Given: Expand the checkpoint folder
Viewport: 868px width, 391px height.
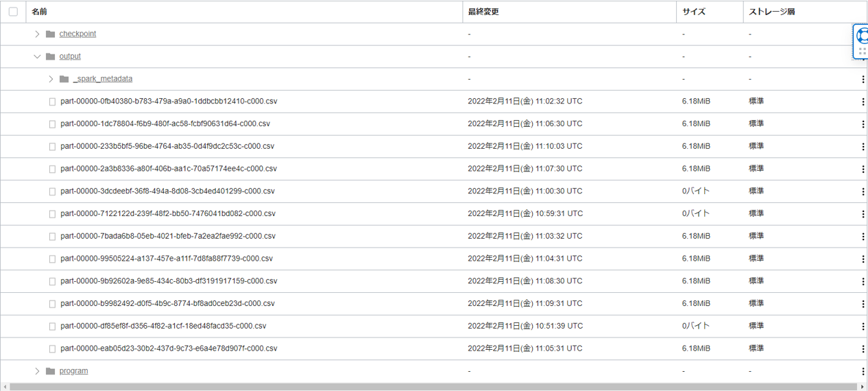Looking at the screenshot, I should click(37, 34).
